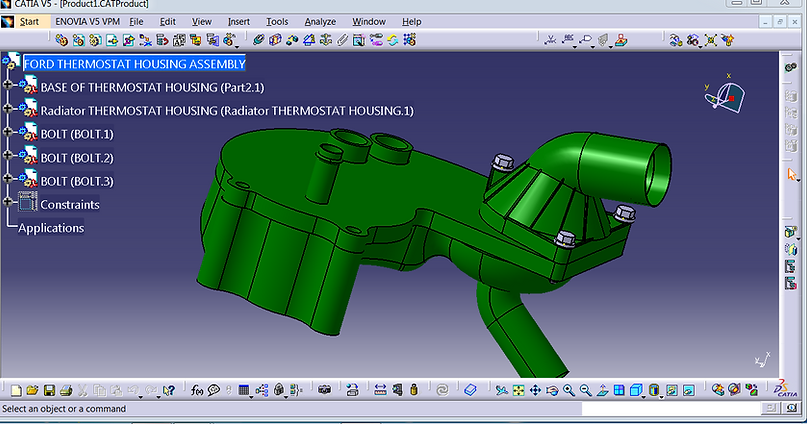Click the orange Select arrow tool
This screenshot has width=807, height=424.
click(x=792, y=174)
